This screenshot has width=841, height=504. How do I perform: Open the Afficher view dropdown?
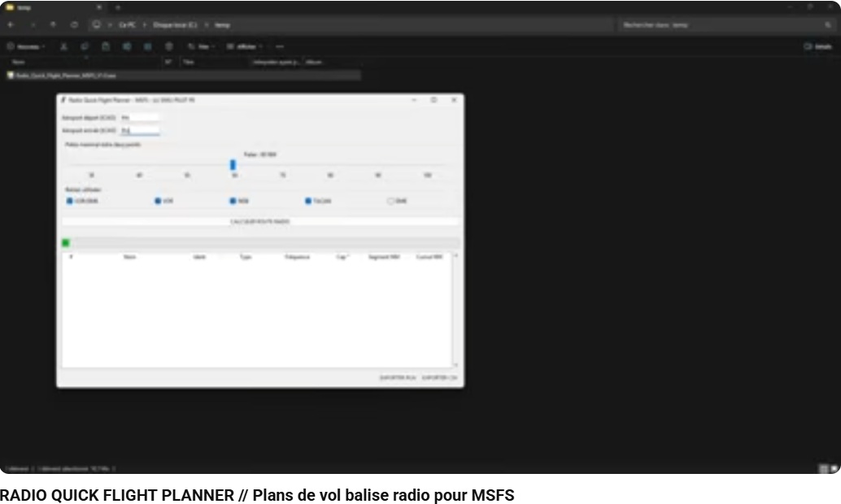(245, 46)
